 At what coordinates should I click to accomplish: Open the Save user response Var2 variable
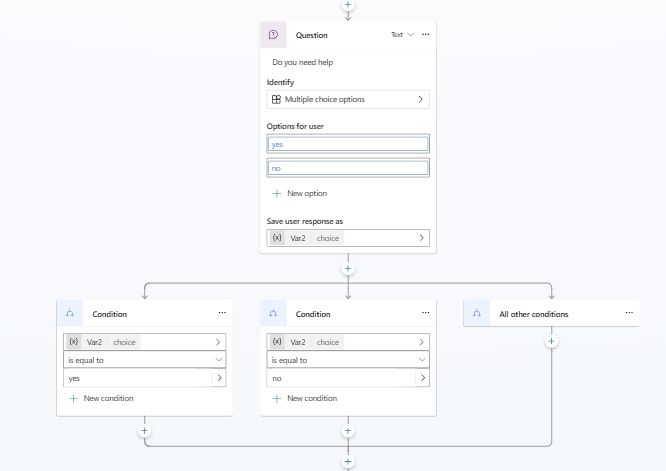pos(348,238)
